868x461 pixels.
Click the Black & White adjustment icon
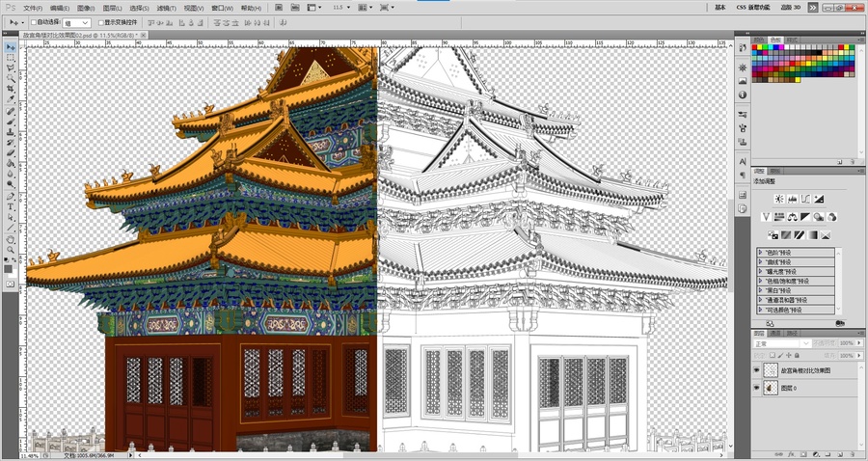(x=805, y=217)
